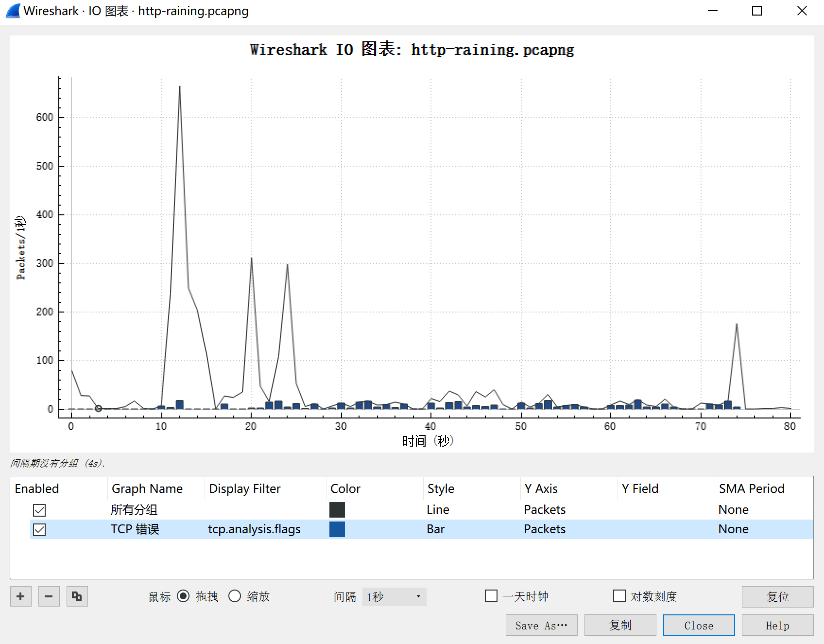This screenshot has width=824, height=644.
Task: Click the highest graph peak near 12 seconds
Action: (179, 87)
